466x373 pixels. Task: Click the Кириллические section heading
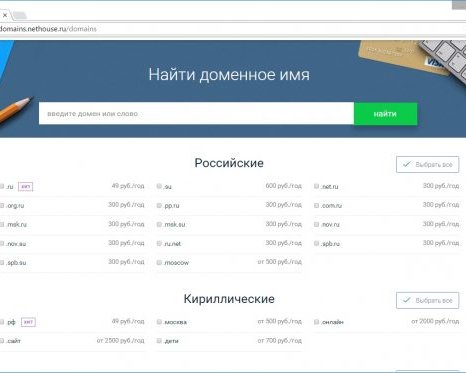point(229,299)
